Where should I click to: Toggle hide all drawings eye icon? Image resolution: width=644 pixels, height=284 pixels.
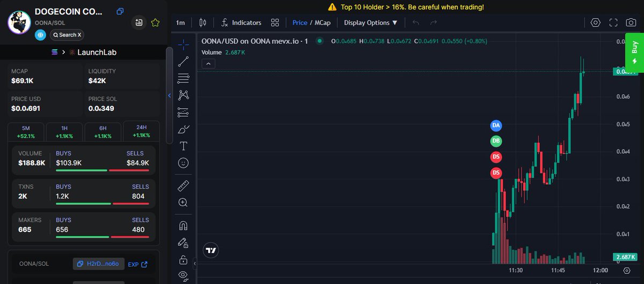(x=184, y=276)
